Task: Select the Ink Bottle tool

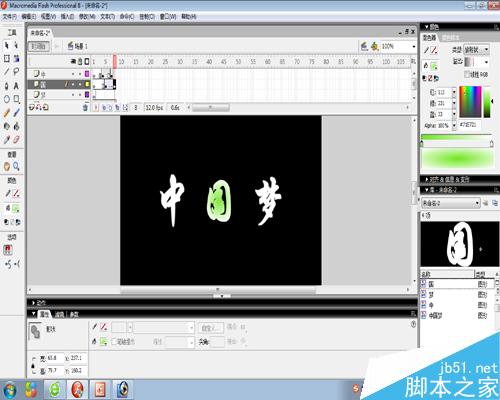Action: 7,126
